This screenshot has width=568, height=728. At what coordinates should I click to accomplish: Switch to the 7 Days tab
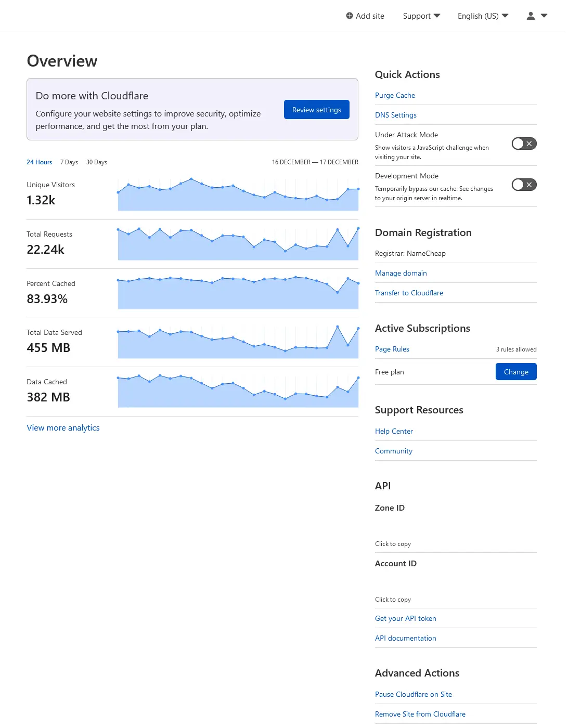(69, 162)
